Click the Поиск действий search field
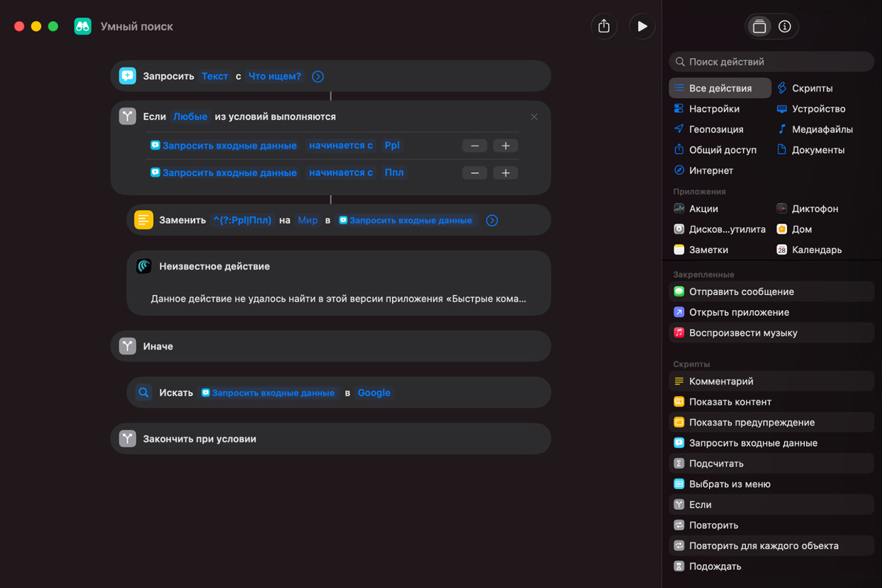Viewport: 882px width, 588px height. 772,62
